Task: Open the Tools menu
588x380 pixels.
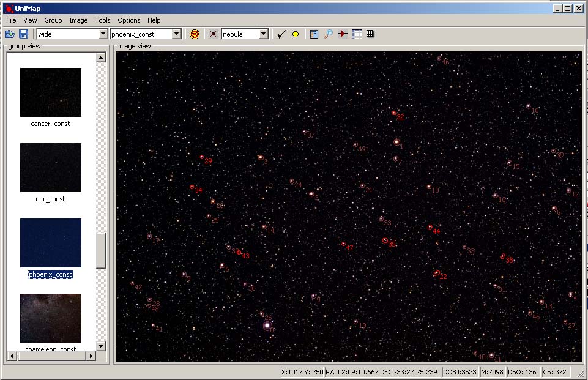Action: [102, 20]
